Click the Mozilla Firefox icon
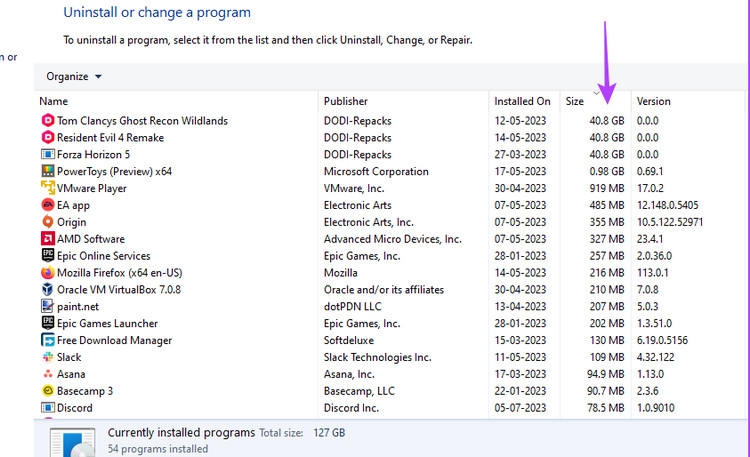 pyautogui.click(x=47, y=273)
